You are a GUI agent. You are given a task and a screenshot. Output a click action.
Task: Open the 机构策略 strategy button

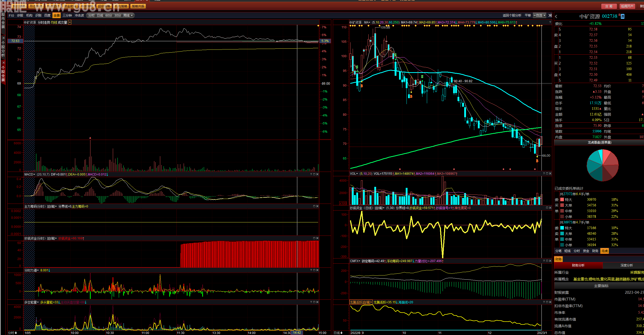(x=121, y=6)
